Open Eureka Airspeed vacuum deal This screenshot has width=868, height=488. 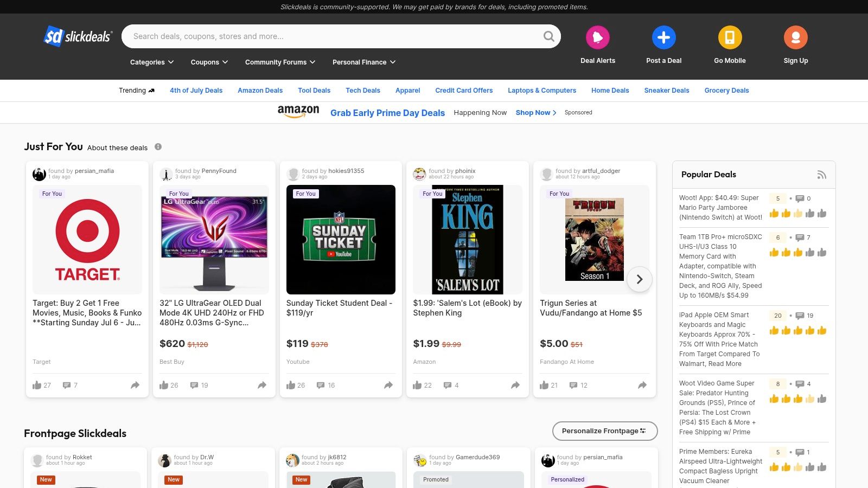[720, 466]
